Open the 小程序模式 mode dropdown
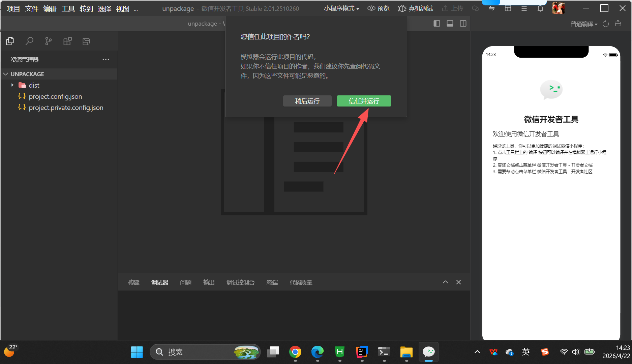Screen dimensions: 632x364 (341, 8)
